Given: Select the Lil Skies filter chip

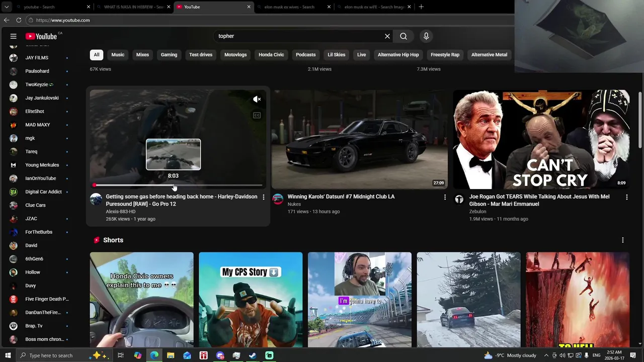Looking at the screenshot, I should (337, 55).
